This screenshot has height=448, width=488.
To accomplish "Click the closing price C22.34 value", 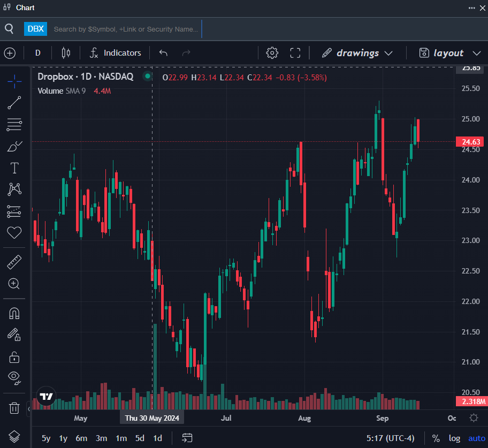I will pos(260,78).
